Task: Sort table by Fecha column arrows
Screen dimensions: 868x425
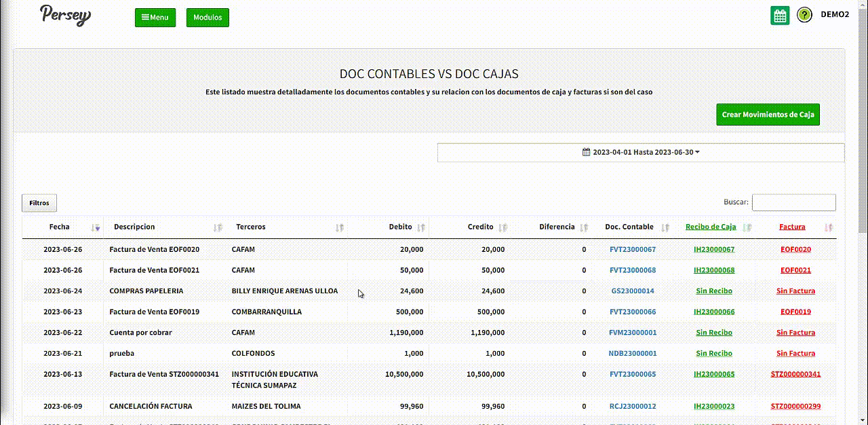Action: 96,227
